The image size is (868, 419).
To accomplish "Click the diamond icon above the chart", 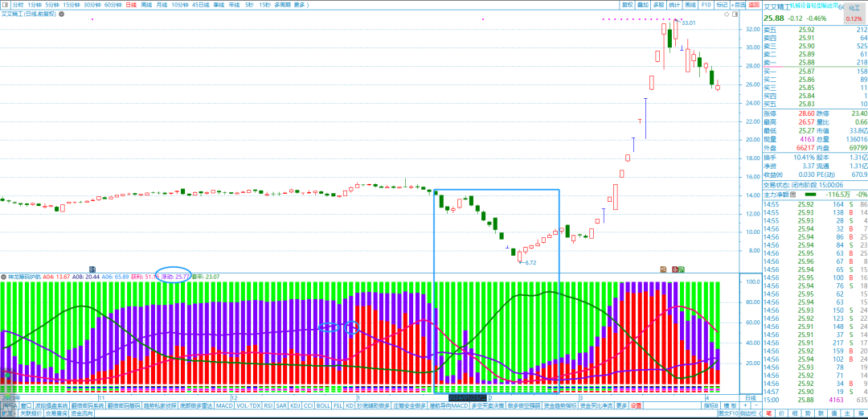I will tap(727, 14).
